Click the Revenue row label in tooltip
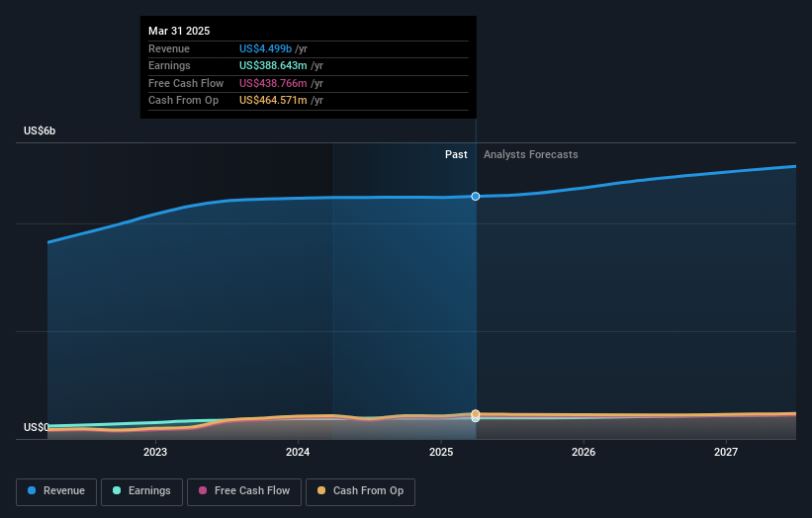The image size is (812, 518). 169,48
